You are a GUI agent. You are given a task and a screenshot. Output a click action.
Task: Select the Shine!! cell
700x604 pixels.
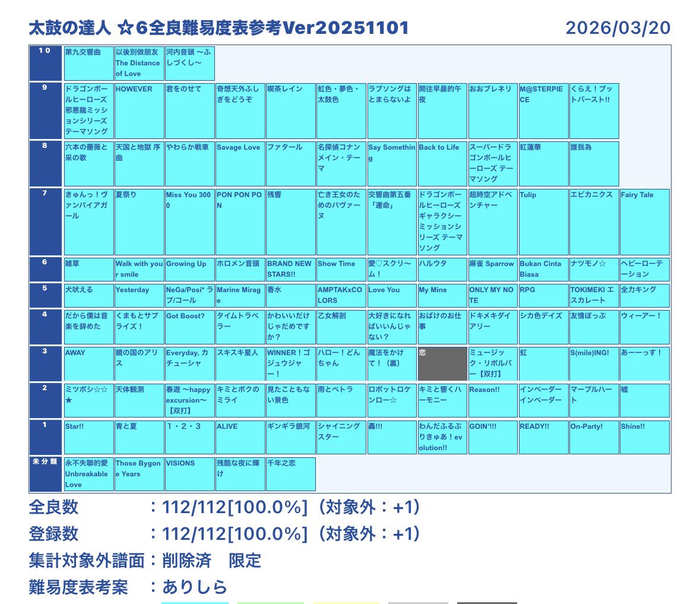645,438
